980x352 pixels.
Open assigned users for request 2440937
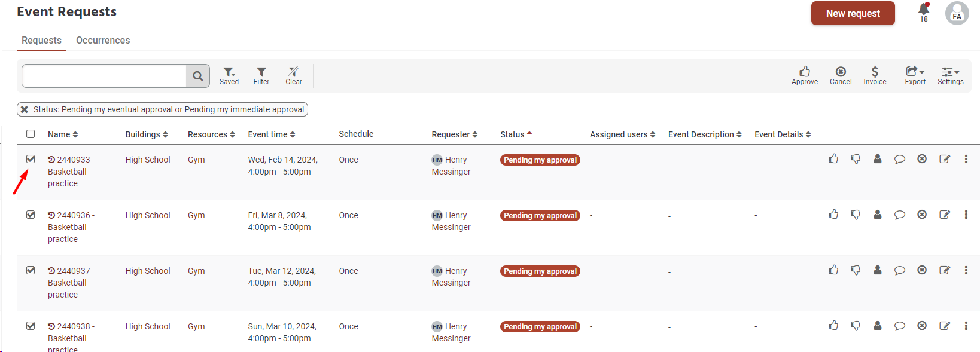(878, 270)
